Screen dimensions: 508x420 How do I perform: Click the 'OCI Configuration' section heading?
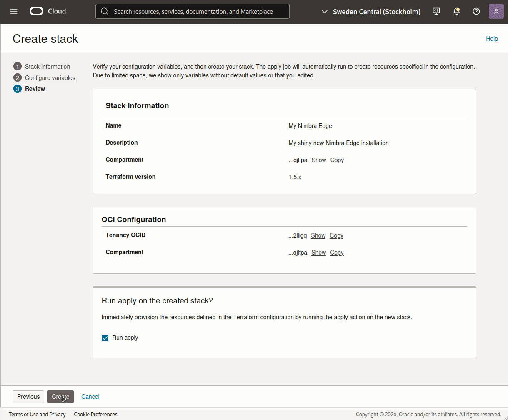(x=134, y=220)
